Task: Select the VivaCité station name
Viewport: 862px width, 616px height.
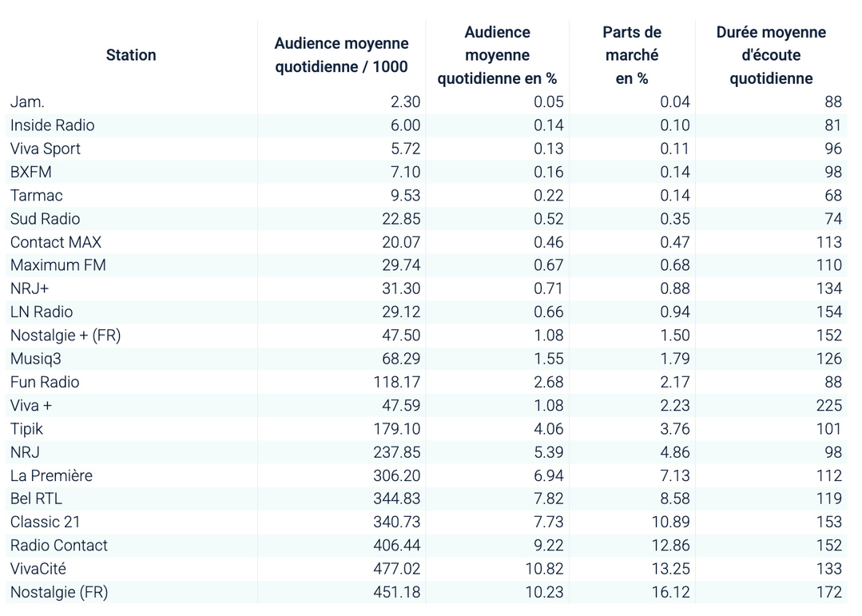Action: 36,569
